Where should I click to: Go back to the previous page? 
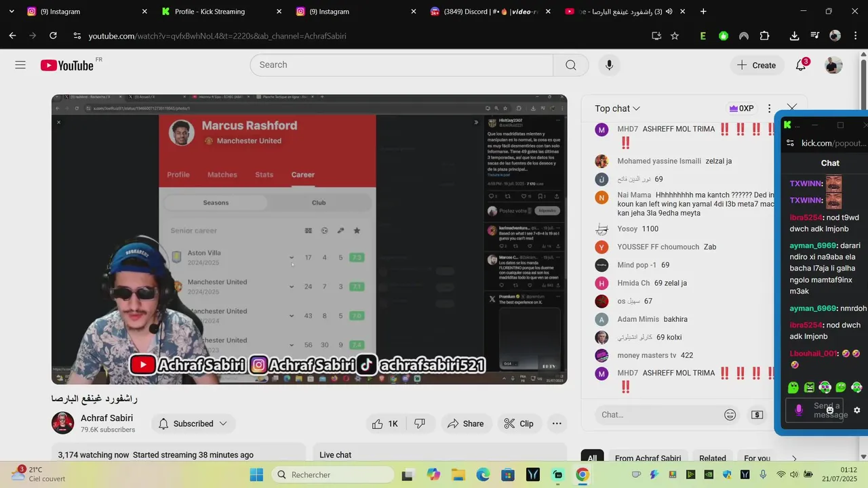click(x=12, y=36)
